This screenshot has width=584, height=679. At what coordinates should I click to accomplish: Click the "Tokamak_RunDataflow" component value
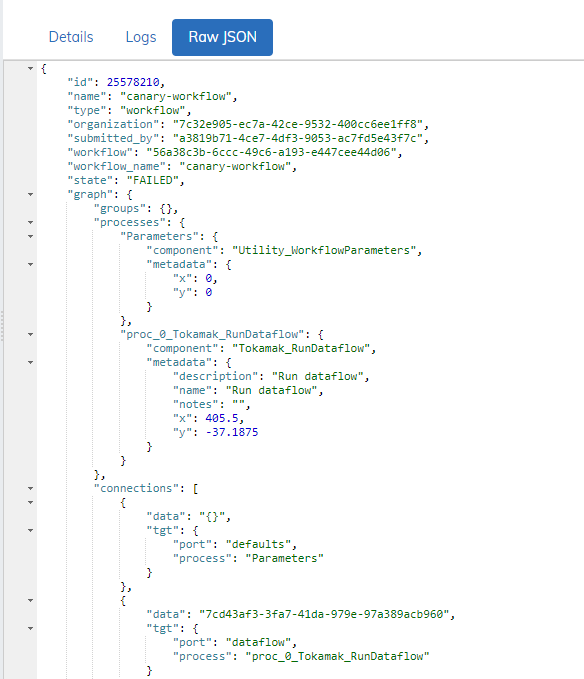pyautogui.click(x=301, y=348)
